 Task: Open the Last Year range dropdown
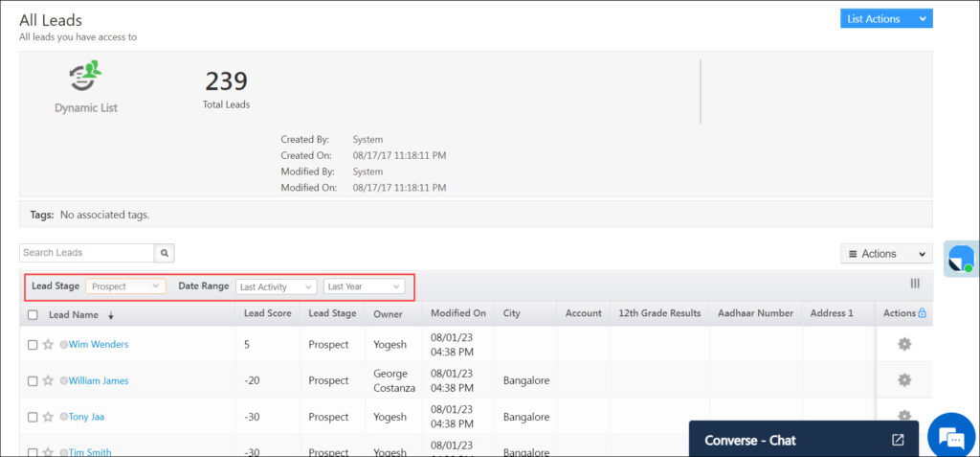click(364, 286)
